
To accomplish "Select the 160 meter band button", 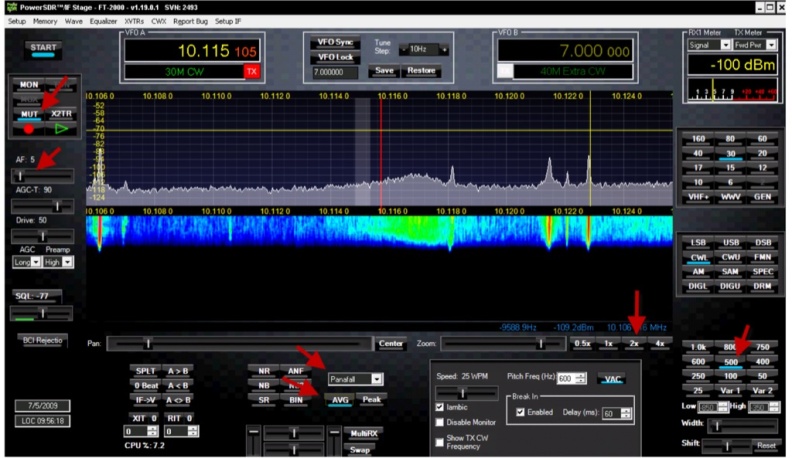I will tap(698, 139).
